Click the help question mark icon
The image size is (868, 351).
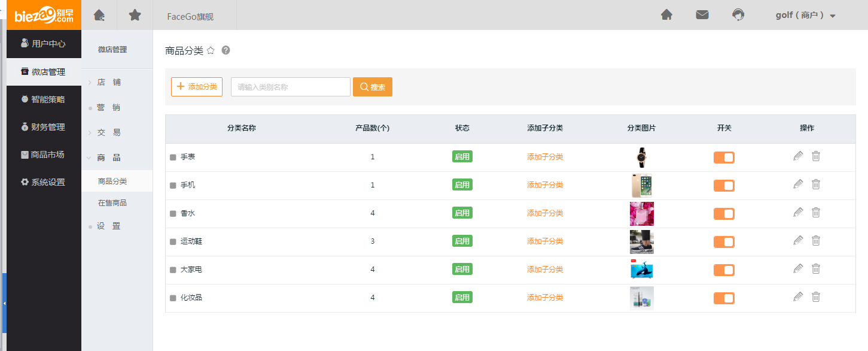point(226,50)
